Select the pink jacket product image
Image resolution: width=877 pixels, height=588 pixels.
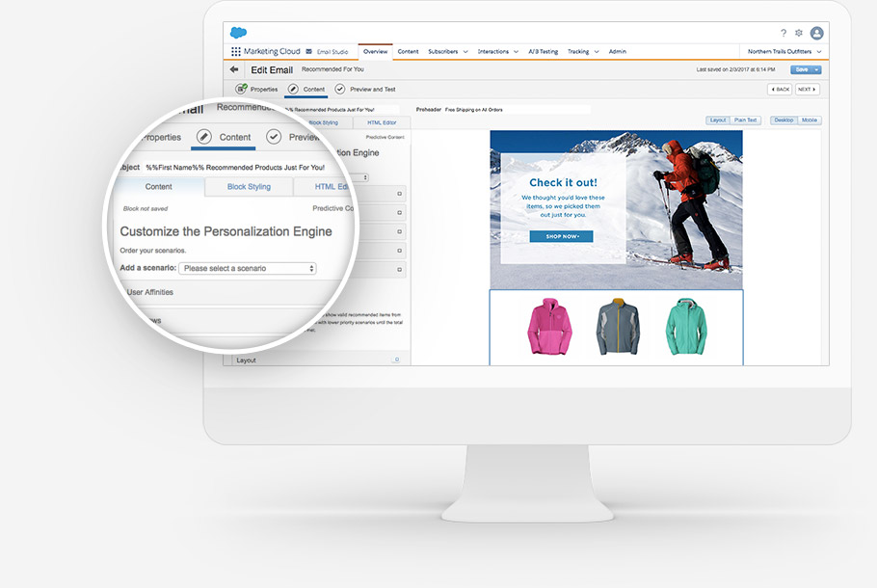click(549, 327)
